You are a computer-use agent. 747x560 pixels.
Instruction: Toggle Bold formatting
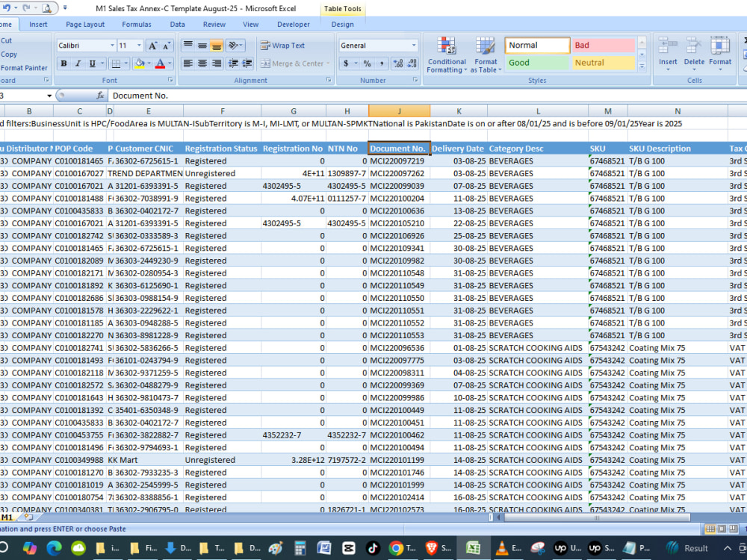[63, 63]
